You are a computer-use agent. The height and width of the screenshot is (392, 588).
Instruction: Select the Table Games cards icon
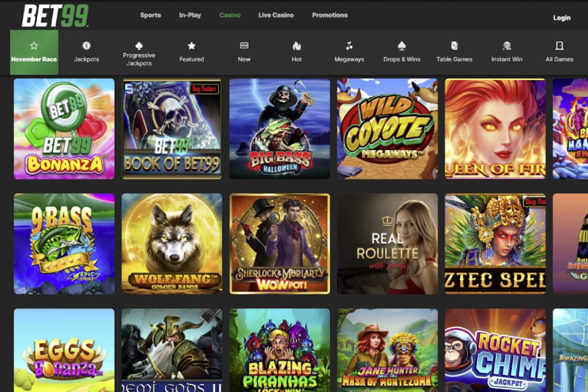[x=454, y=46]
